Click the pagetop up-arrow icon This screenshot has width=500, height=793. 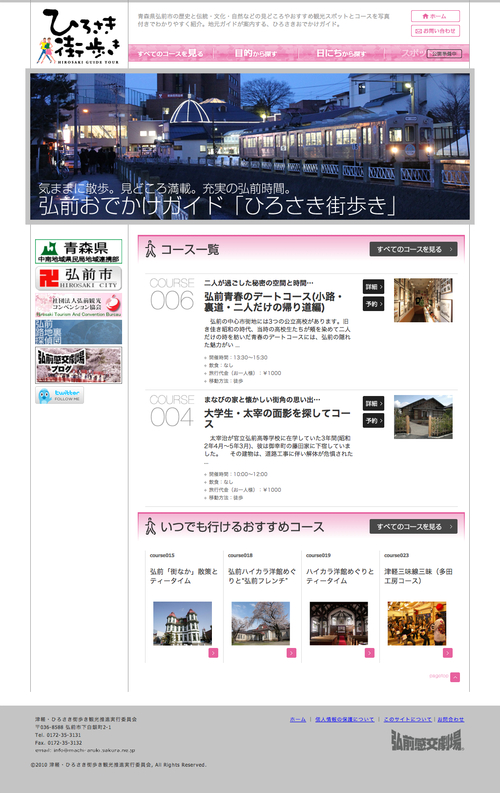pos(455,677)
